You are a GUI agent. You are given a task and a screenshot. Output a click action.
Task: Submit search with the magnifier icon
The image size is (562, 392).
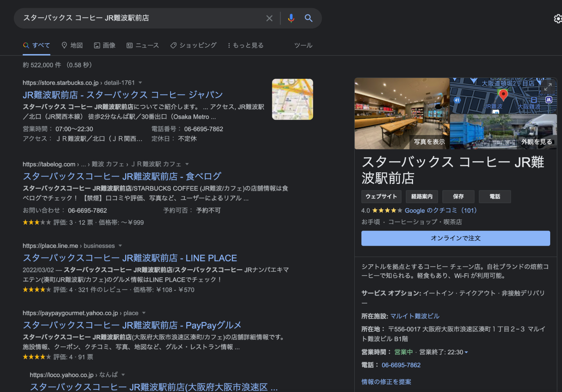[x=308, y=18]
